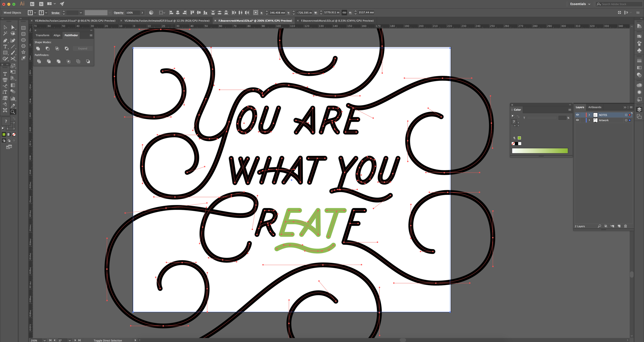Click the Opacity label link

119,13
